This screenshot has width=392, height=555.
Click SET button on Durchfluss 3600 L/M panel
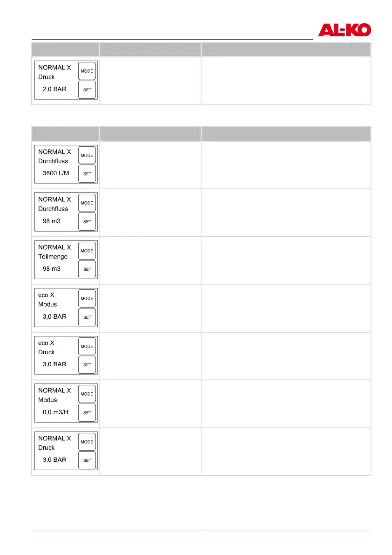pos(87,174)
